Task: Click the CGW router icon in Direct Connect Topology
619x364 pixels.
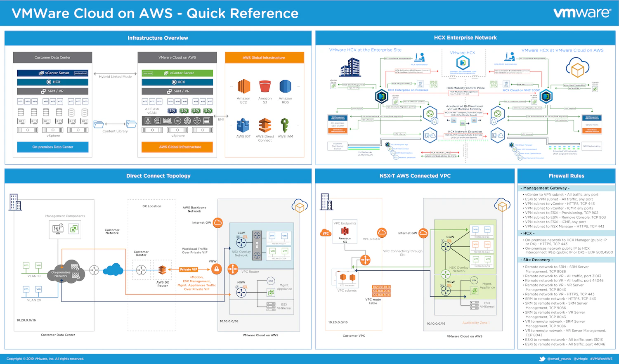Action: (241, 243)
